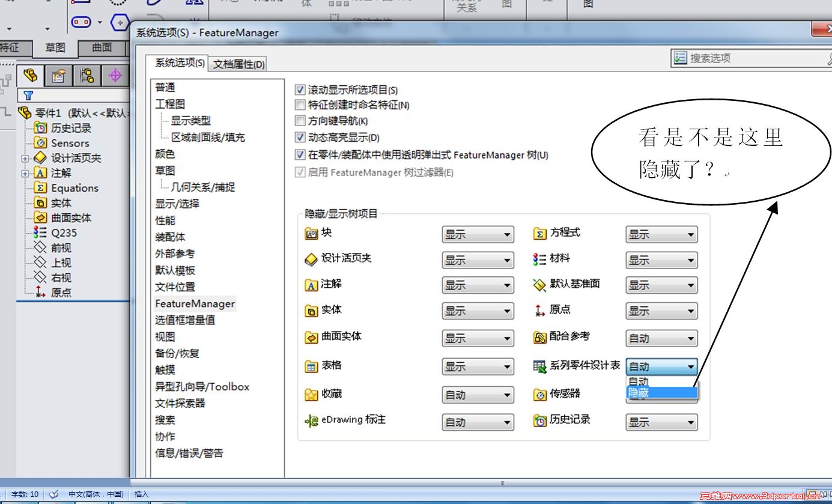Open the 原点 visibility dropdown

(x=661, y=311)
